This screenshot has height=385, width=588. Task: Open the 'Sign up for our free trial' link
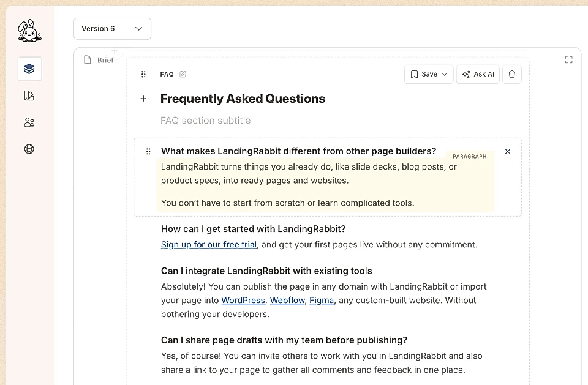tap(208, 244)
